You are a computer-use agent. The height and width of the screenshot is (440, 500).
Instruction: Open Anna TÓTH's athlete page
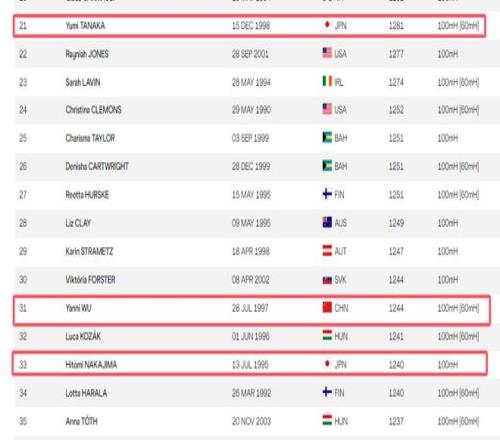pos(82,421)
